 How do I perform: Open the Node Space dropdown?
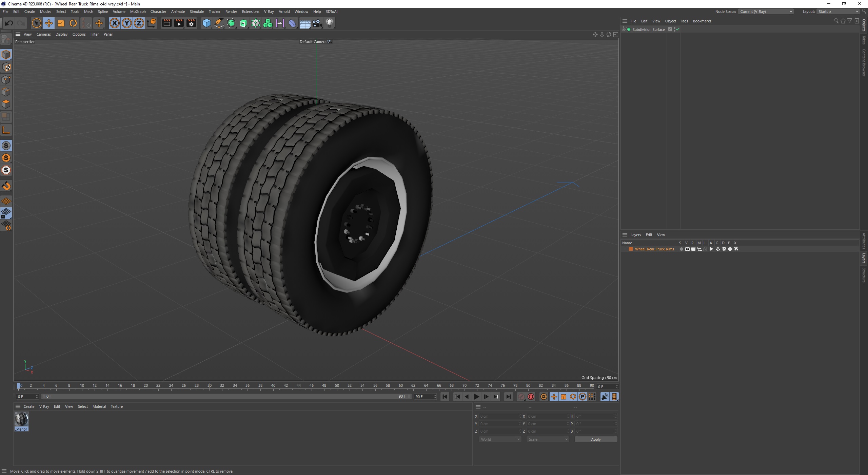pos(766,12)
